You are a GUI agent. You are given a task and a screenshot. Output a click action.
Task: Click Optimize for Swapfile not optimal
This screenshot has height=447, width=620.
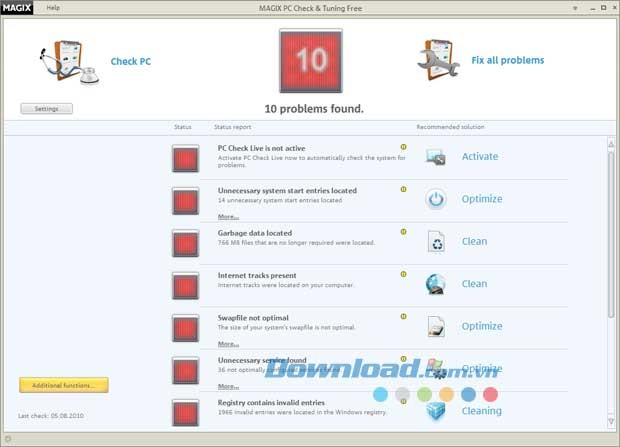point(482,326)
